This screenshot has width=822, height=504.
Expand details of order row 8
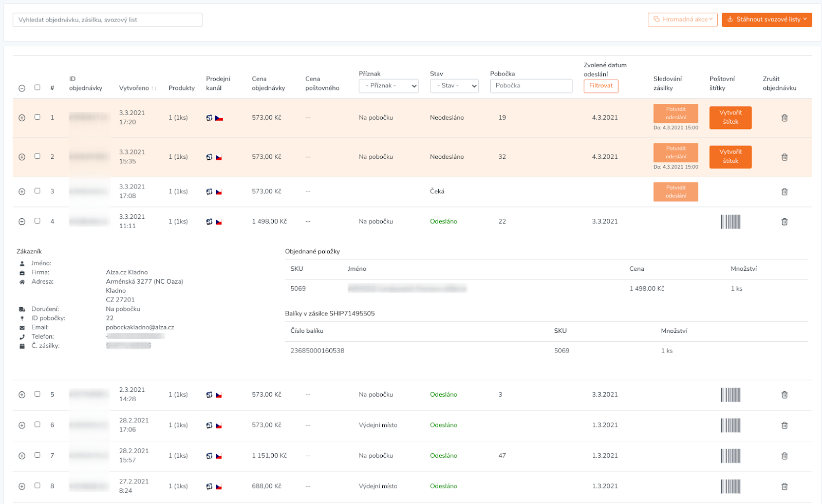22,487
